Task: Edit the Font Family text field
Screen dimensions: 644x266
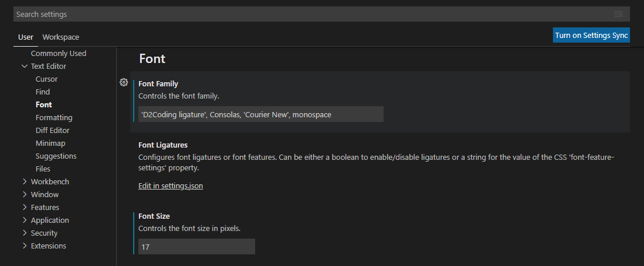Action: pyautogui.click(x=261, y=114)
